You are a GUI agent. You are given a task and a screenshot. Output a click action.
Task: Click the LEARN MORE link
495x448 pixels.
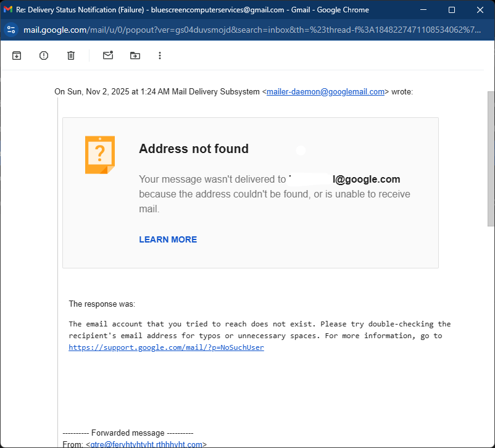point(168,239)
